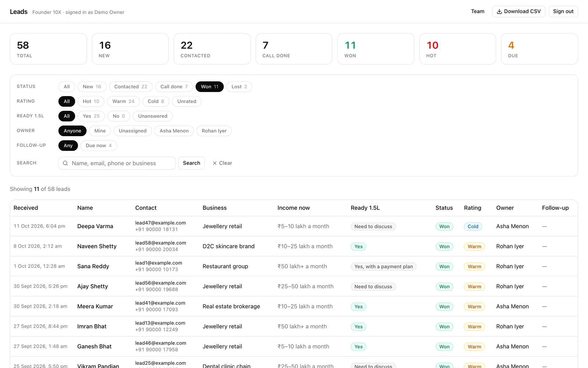Click 'Need to discuss' in Ajay Shetty row
Screen dimensions: 588x368
(x=373, y=287)
